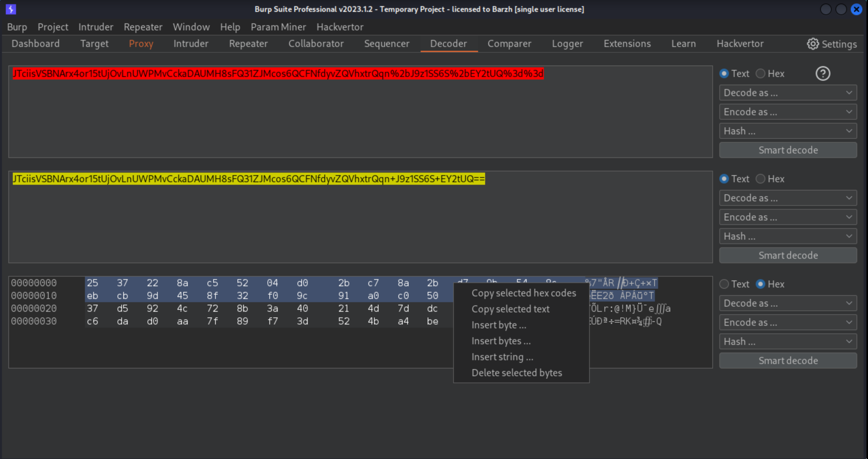Click hex offset 00000020 row label
This screenshot has width=868, height=459.
click(x=34, y=308)
